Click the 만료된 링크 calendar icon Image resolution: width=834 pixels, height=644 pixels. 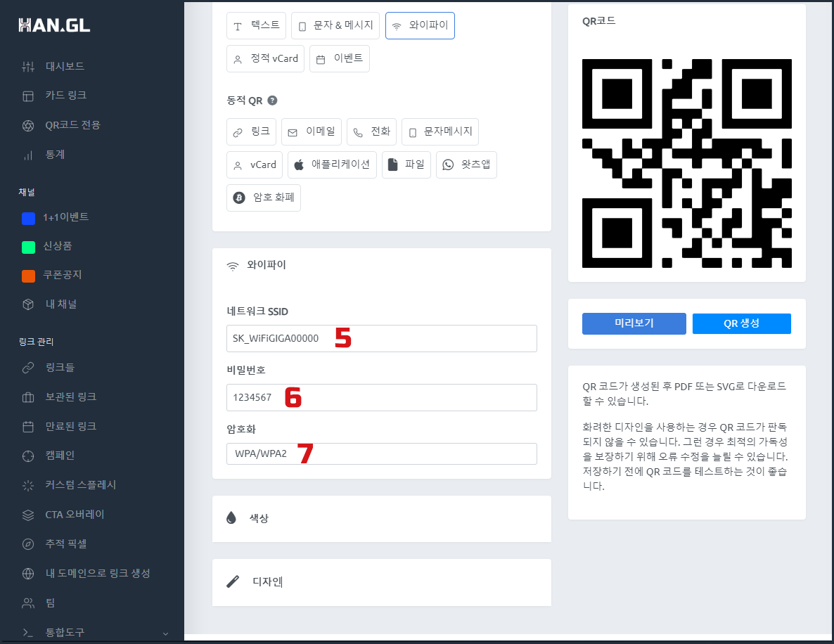click(x=28, y=427)
